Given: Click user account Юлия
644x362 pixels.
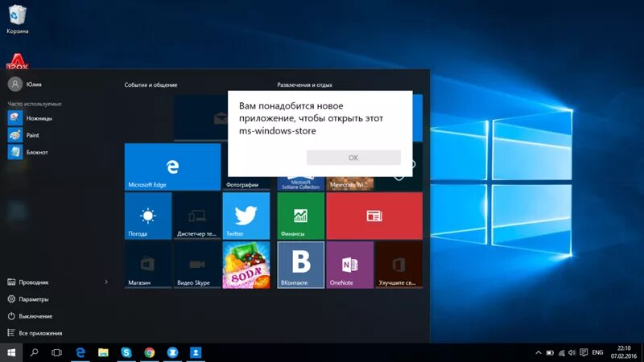Looking at the screenshot, I should point(25,84).
